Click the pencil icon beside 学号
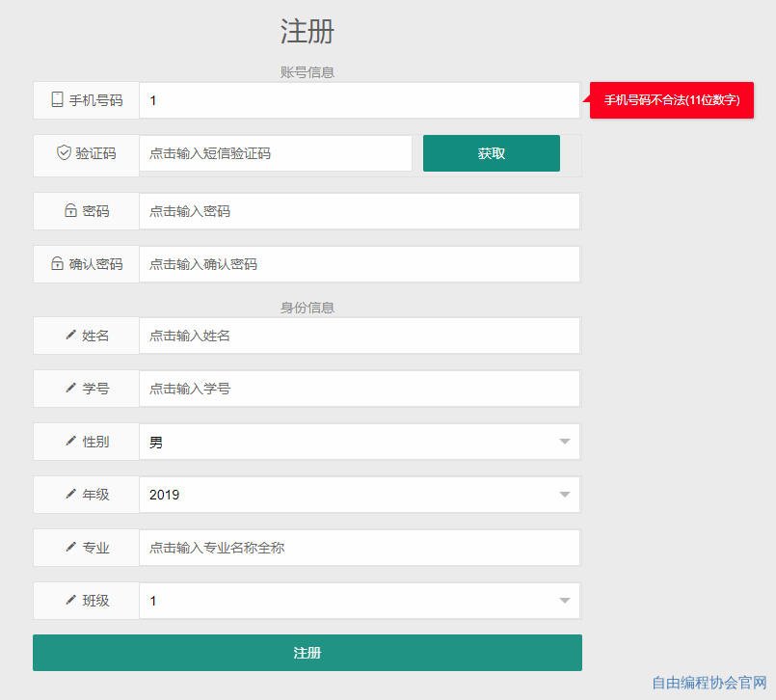The image size is (776, 700). tap(70, 388)
